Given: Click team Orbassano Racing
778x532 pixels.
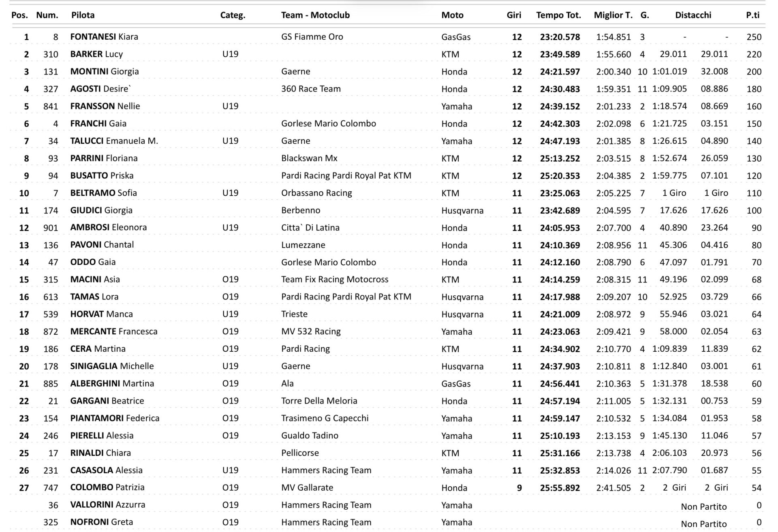Looking at the screenshot, I should pyautogui.click(x=316, y=193).
